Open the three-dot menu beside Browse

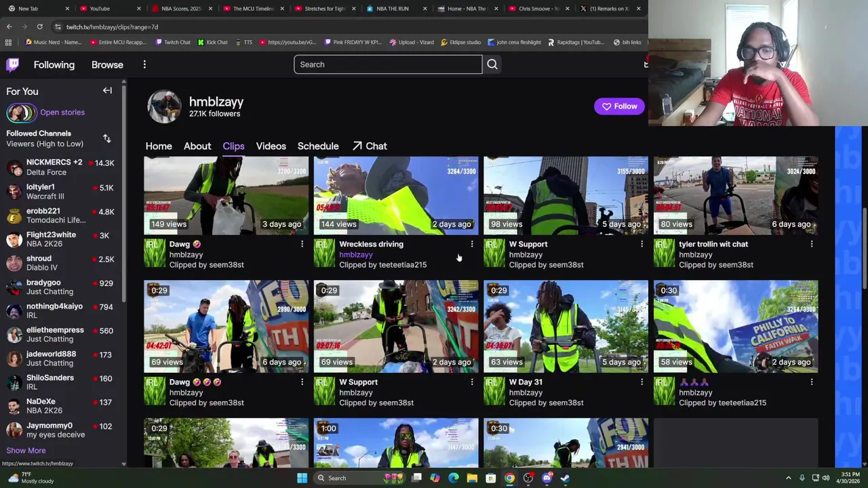tap(144, 64)
